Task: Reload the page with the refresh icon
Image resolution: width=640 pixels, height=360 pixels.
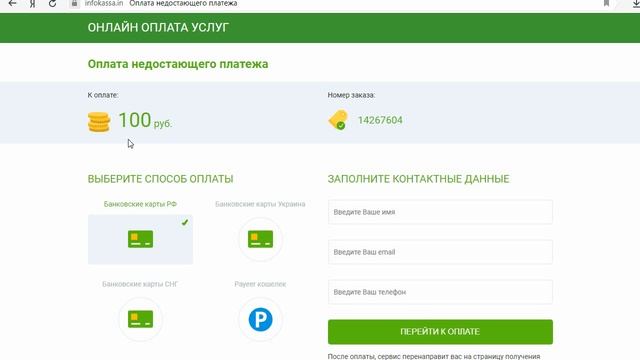Action: pos(52,3)
